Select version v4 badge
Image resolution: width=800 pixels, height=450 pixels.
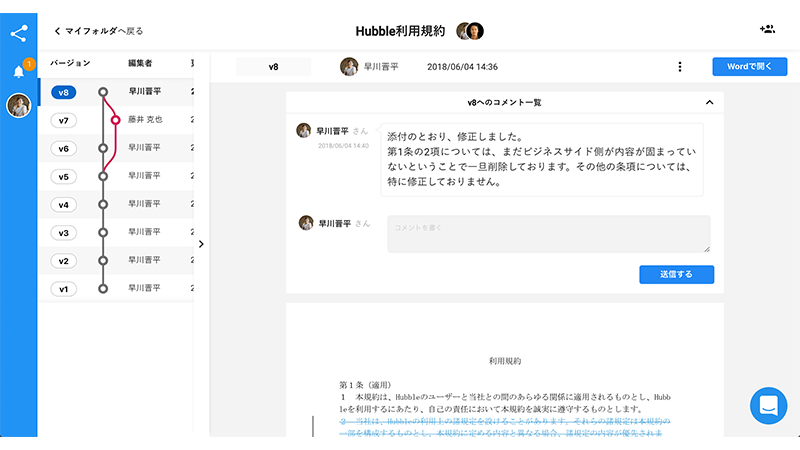click(x=64, y=205)
